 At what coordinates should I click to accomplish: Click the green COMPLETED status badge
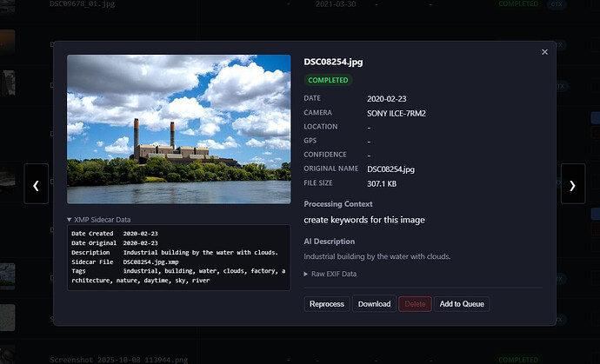pos(327,80)
